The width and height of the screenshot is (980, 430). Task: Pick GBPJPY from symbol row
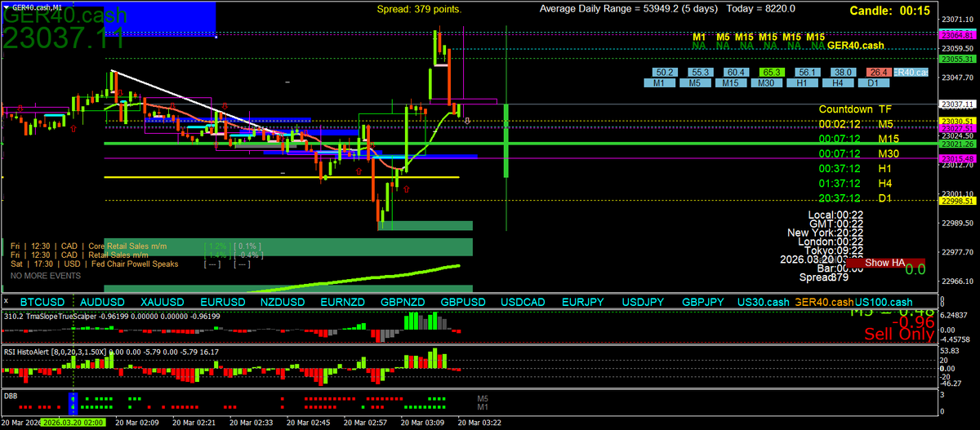click(x=703, y=302)
